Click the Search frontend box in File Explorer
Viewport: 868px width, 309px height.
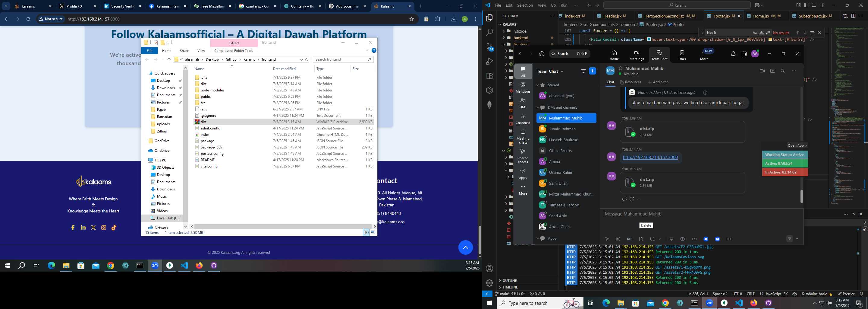coord(343,60)
